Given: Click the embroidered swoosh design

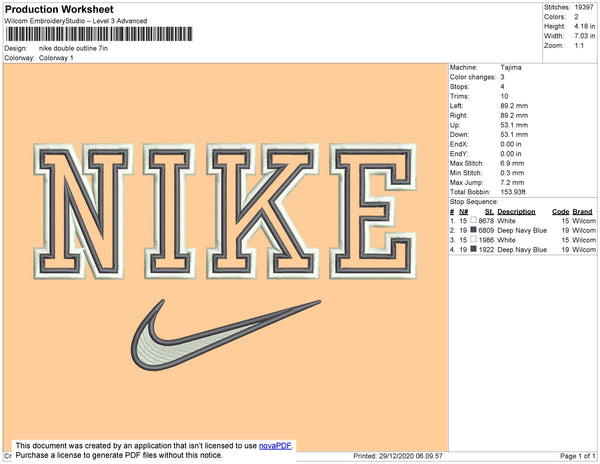Looking at the screenshot, I should 226,335.
